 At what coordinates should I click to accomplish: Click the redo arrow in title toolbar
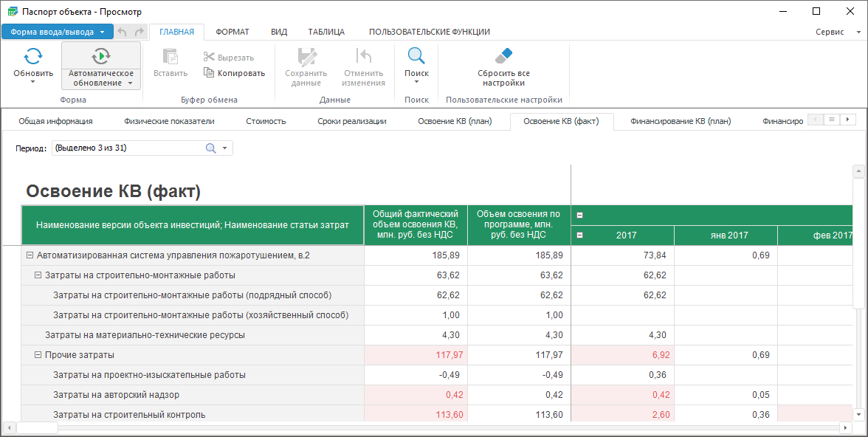click(x=139, y=32)
